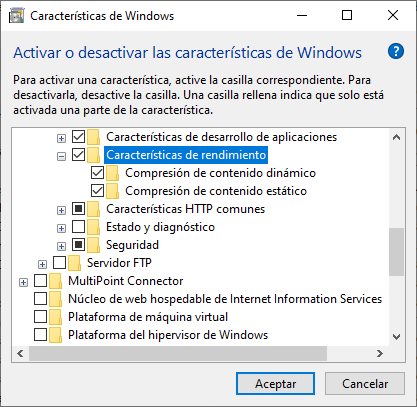The image size is (417, 407).
Task: Click folder icon beside Compresión de contenido dinámico
Action: coord(113,173)
